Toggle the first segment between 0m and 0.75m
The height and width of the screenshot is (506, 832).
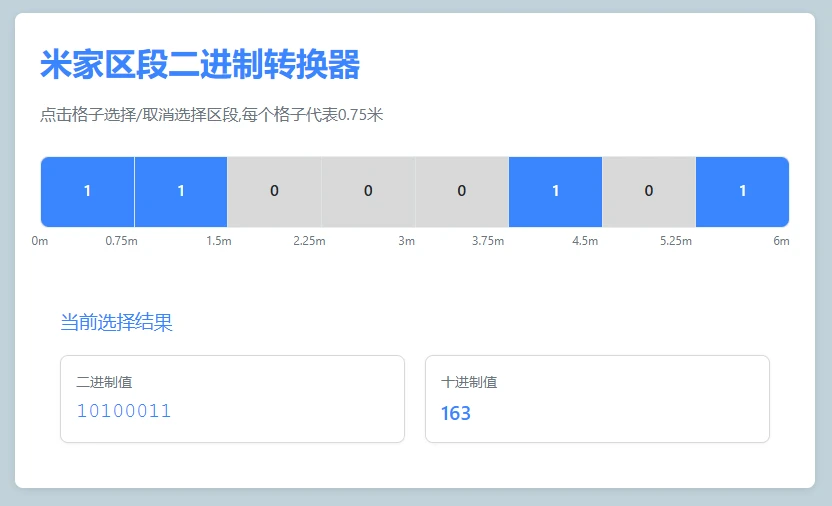click(88, 191)
